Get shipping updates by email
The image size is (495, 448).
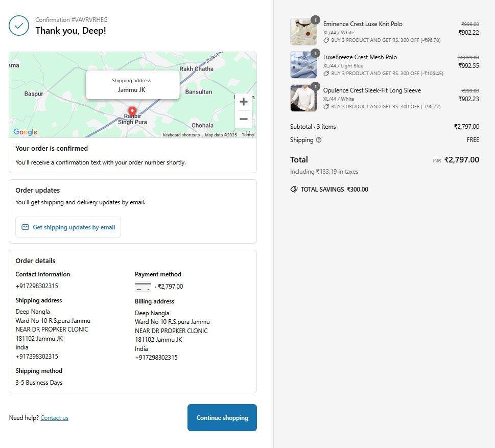[x=68, y=227]
